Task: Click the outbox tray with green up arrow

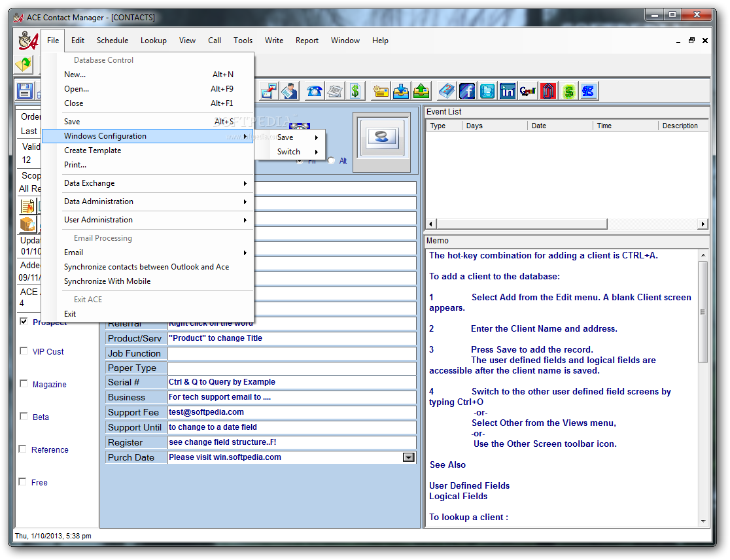Action: pos(421,91)
